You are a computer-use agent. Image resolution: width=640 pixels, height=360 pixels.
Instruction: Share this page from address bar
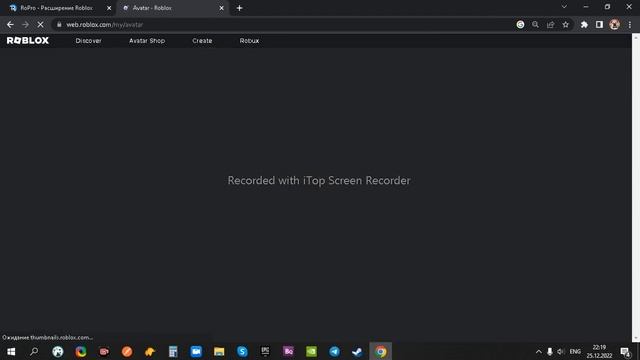(551, 24)
